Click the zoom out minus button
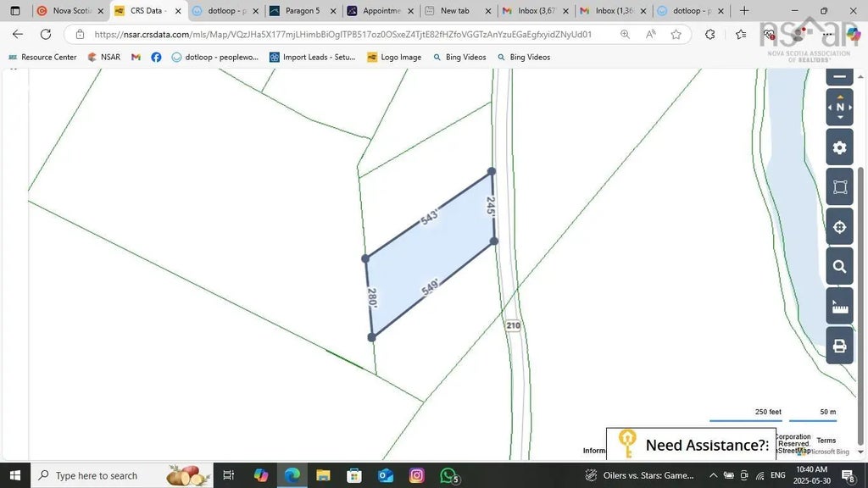This screenshot has height=488, width=868. point(839,76)
